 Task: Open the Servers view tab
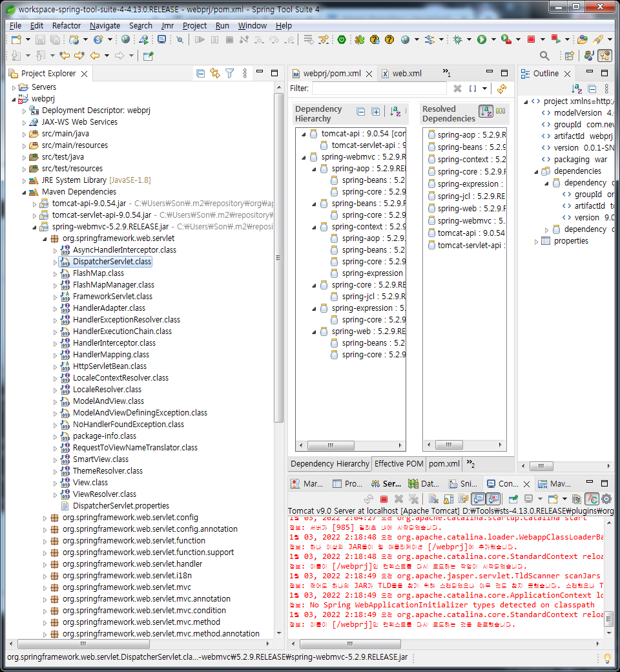point(386,483)
